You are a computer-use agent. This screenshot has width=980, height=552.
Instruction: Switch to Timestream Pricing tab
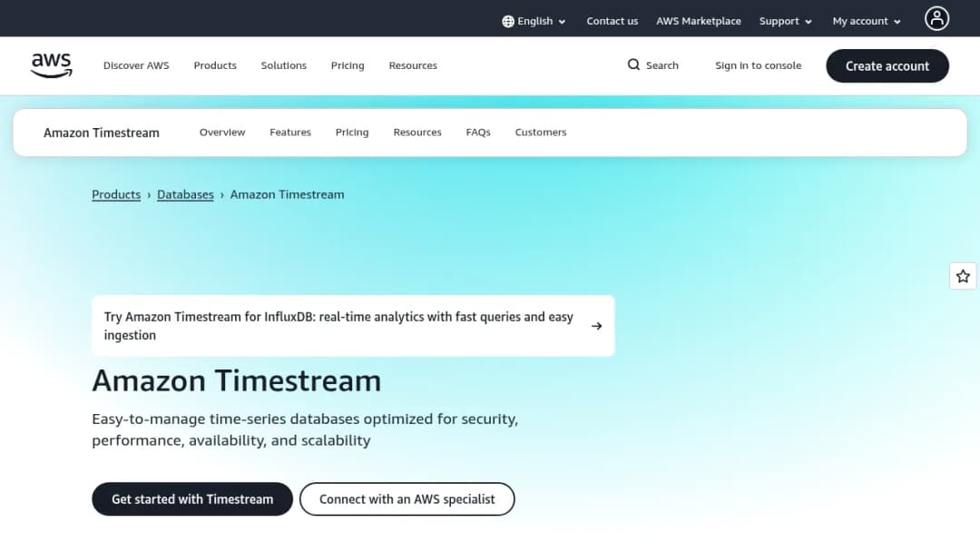pos(352,133)
